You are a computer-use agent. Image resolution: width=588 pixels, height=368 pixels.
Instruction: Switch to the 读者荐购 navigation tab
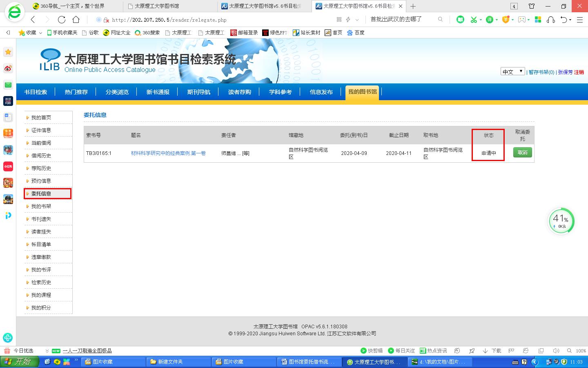(x=240, y=92)
